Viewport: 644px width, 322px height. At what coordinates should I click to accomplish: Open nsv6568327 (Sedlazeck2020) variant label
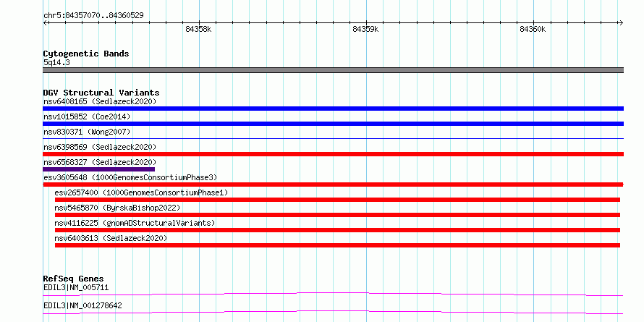point(100,162)
